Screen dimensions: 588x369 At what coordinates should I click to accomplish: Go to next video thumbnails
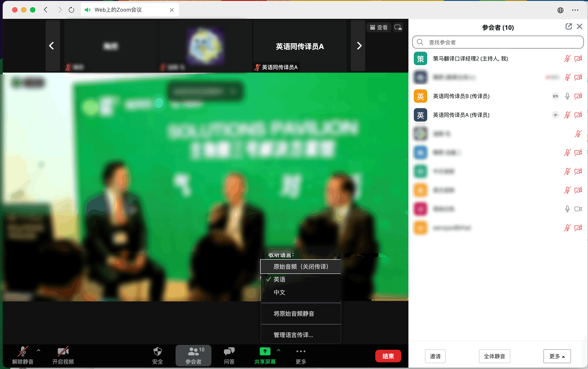pyautogui.click(x=358, y=46)
